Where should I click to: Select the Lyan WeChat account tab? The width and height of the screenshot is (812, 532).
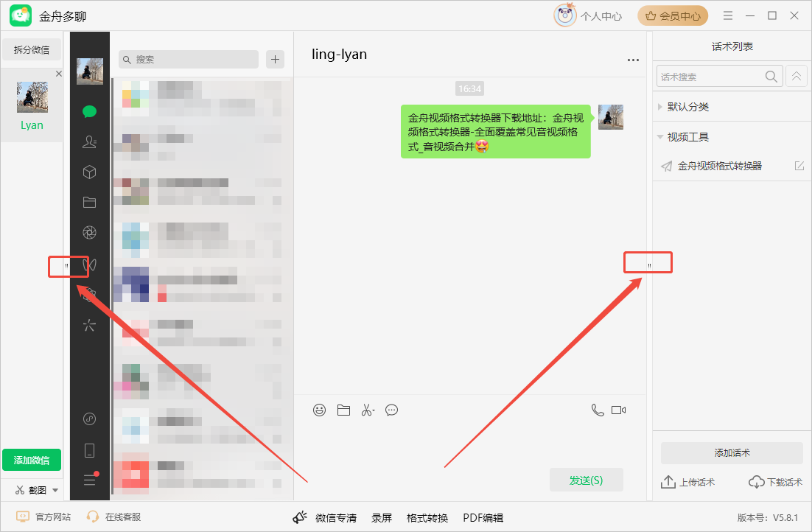pyautogui.click(x=32, y=105)
